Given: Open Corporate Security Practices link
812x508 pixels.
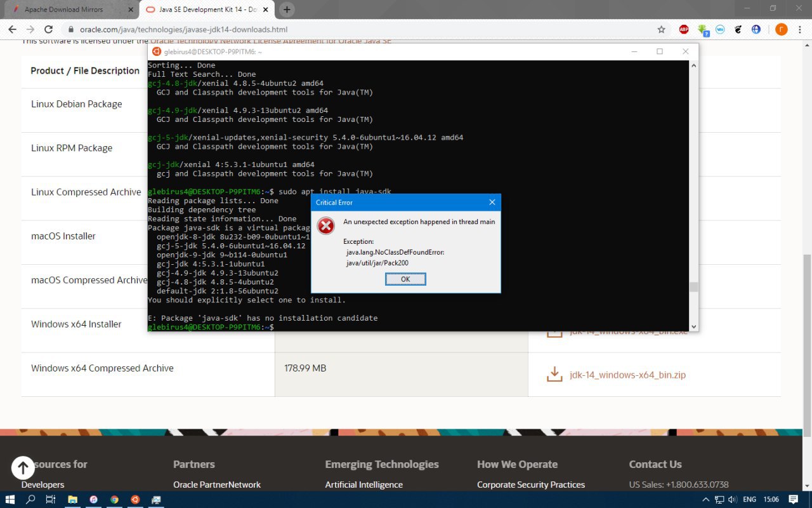Looking at the screenshot, I should click(531, 485).
